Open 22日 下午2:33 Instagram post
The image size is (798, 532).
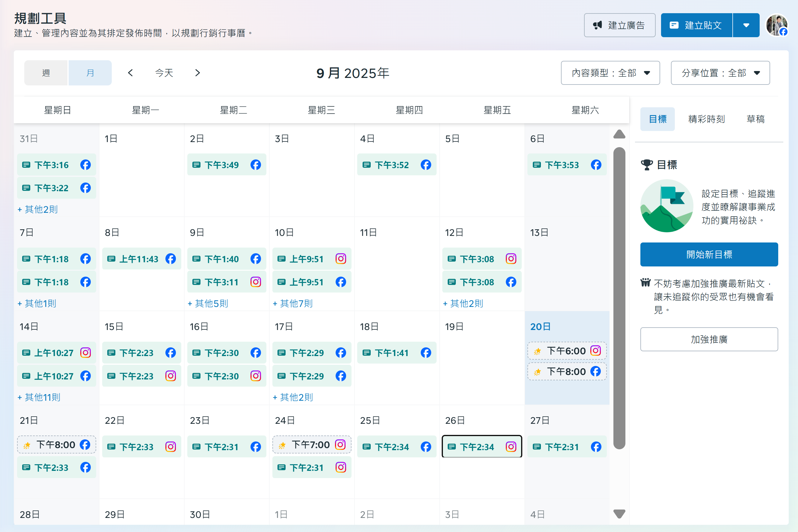point(141,447)
